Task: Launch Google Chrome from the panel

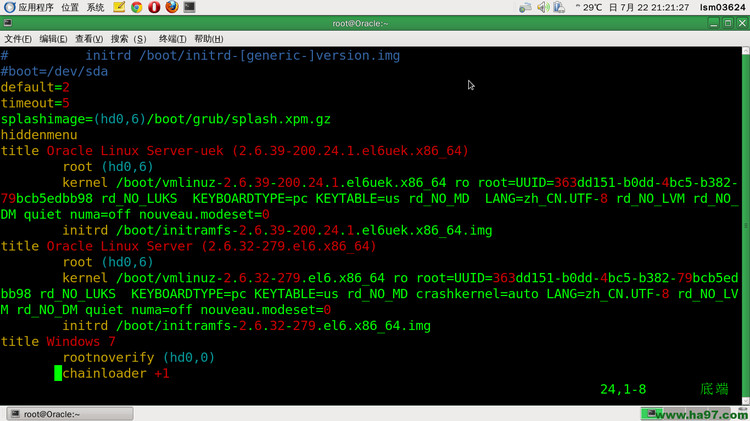Action: (137, 7)
